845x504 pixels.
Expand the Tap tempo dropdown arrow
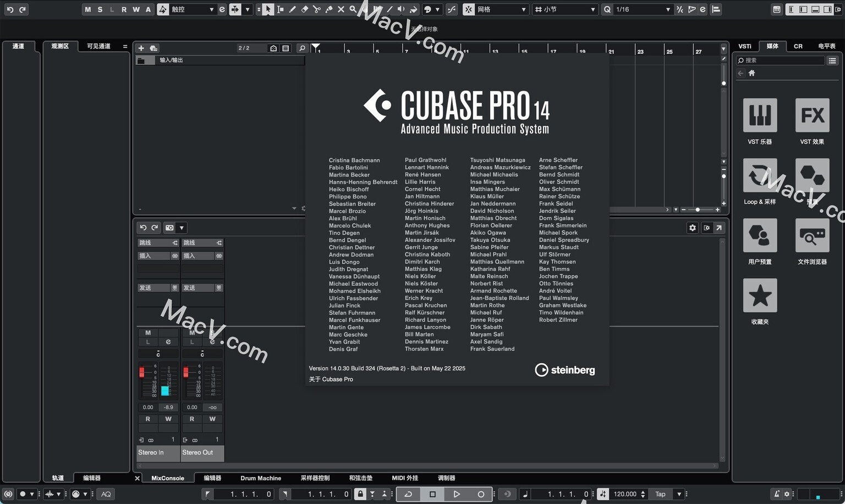point(679,494)
